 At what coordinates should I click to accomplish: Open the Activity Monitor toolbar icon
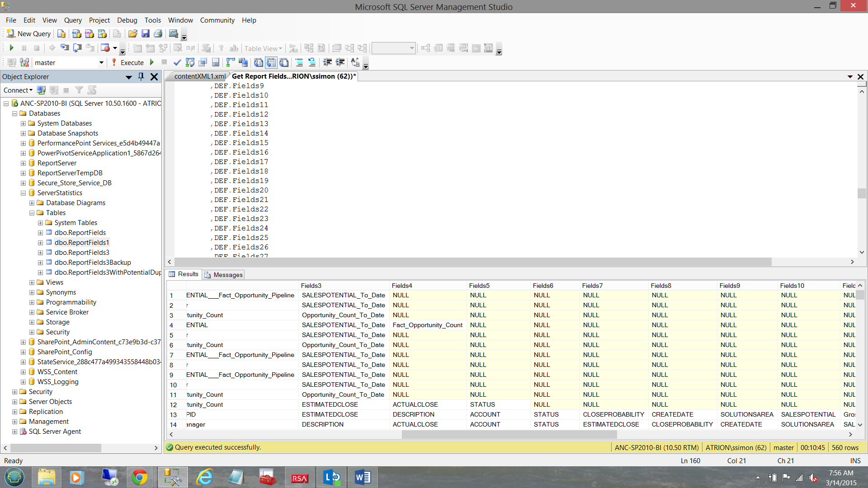(173, 33)
